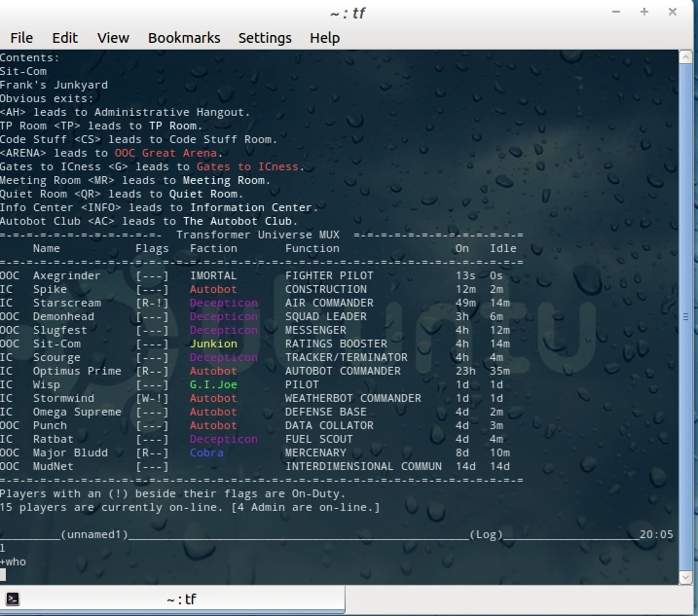
Task: Click the scrollbar up arrow
Action: tap(685, 57)
